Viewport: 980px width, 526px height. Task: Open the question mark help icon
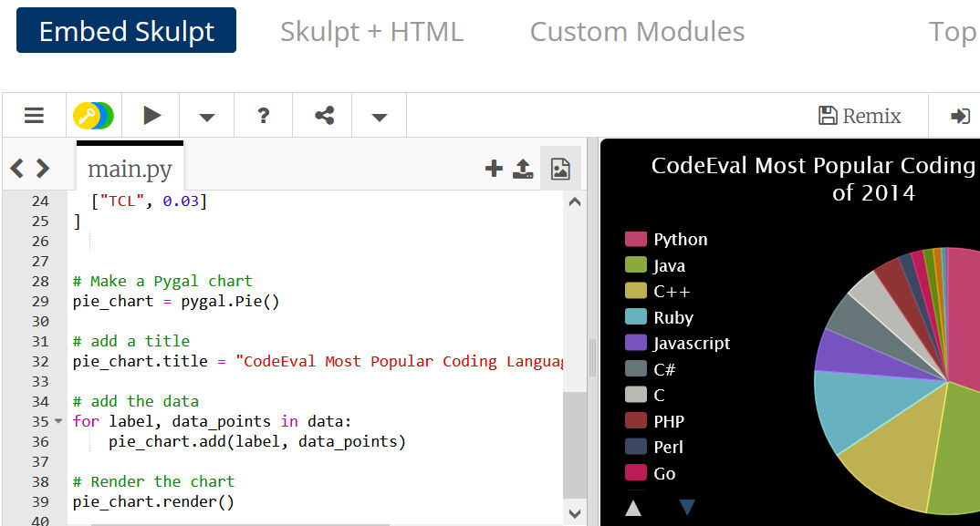(263, 116)
